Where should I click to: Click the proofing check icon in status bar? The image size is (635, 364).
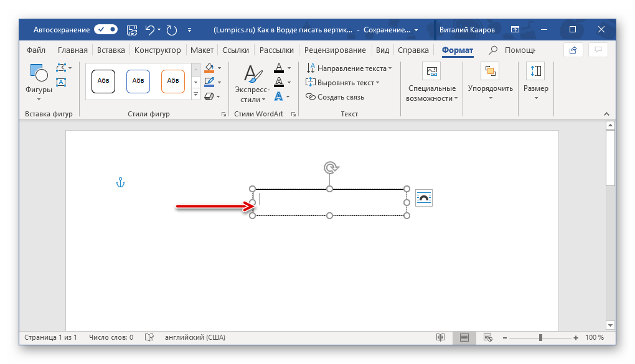pyautogui.click(x=149, y=337)
